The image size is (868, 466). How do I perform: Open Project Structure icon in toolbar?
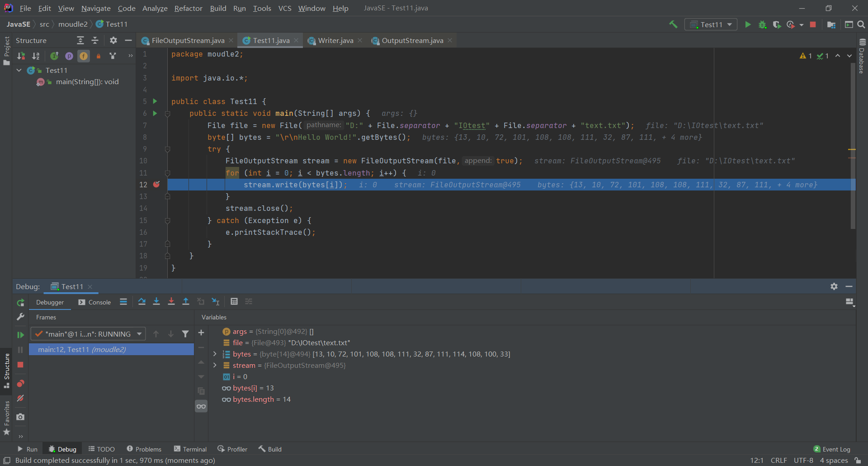click(831, 24)
